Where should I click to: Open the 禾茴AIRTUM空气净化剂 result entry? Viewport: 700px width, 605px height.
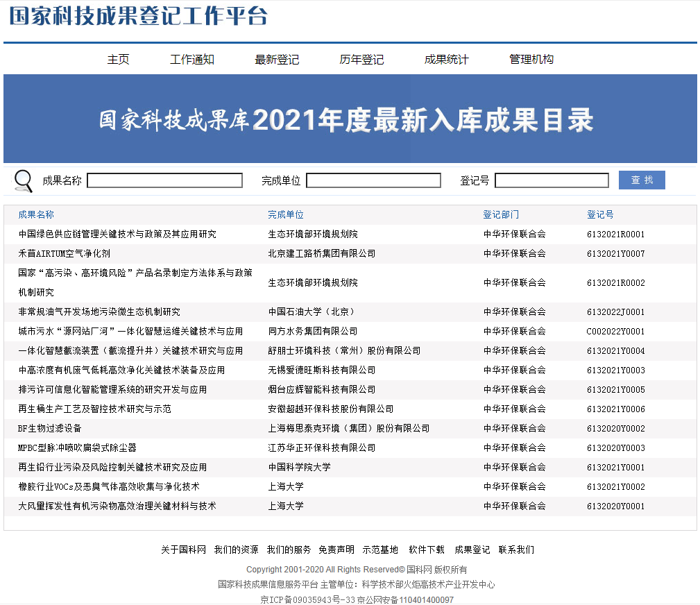pyautogui.click(x=64, y=254)
